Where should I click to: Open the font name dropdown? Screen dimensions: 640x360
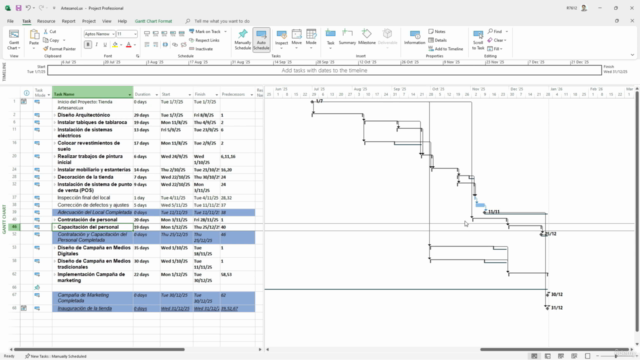(x=113, y=34)
